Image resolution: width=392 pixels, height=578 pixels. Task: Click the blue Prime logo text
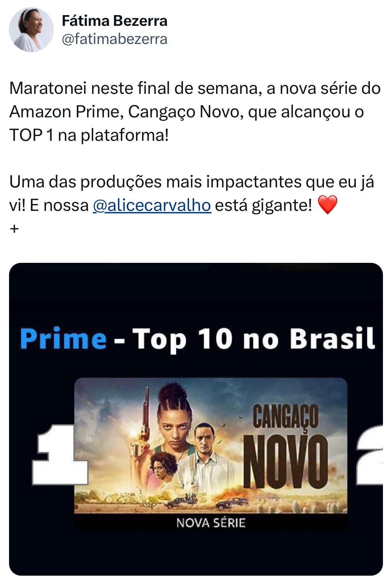click(x=63, y=339)
